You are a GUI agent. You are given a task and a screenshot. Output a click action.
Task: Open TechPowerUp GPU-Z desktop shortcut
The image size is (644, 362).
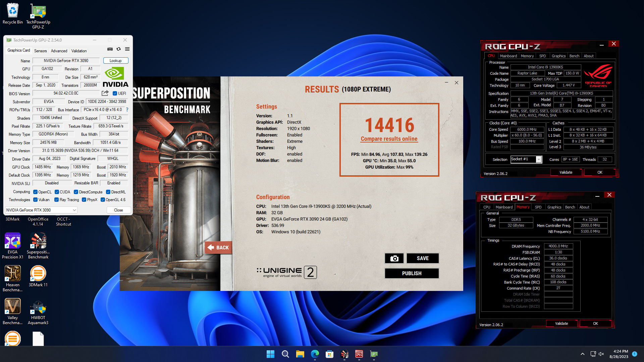38,16
